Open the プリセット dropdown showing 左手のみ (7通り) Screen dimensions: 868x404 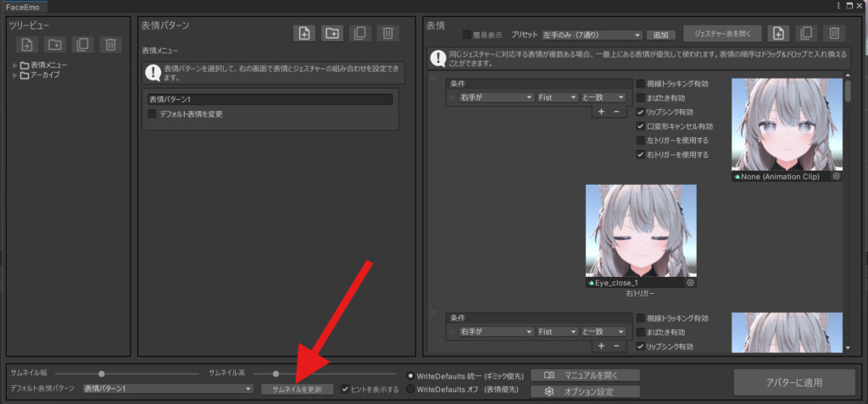[x=592, y=35]
